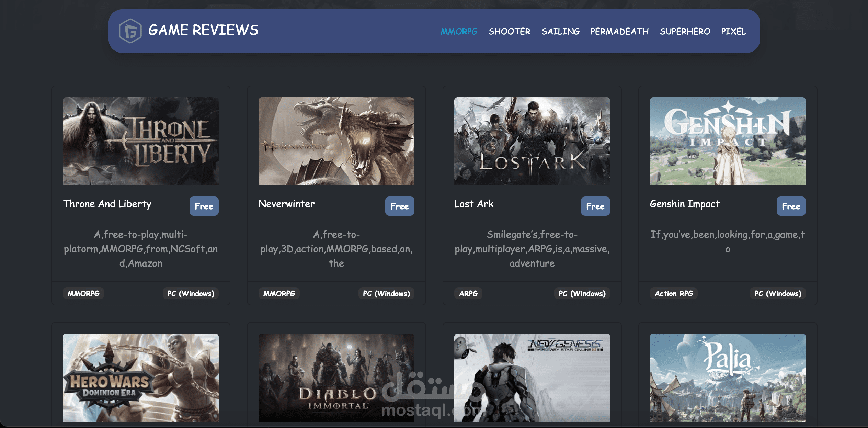Image resolution: width=868 pixels, height=428 pixels.
Task: Click the PC (Windows) tag under Neverwinter
Action: [386, 293]
